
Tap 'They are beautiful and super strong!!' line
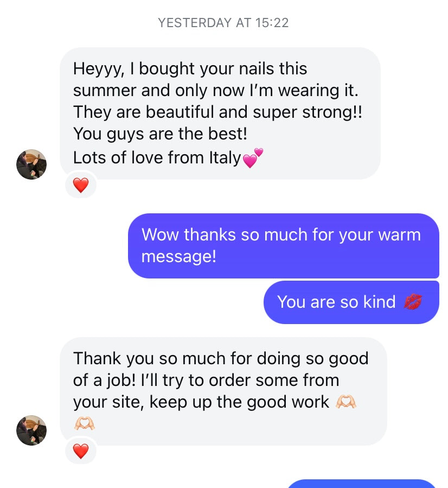tap(217, 112)
